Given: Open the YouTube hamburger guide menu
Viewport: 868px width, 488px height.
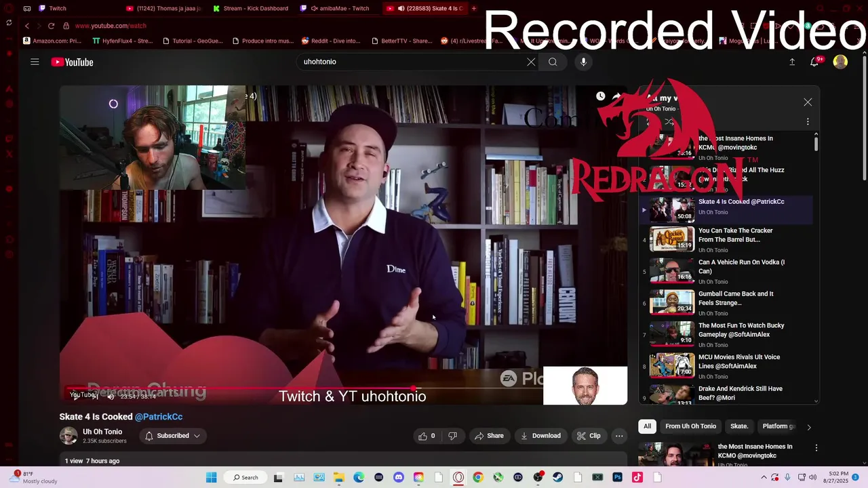Looking at the screenshot, I should tap(35, 62).
